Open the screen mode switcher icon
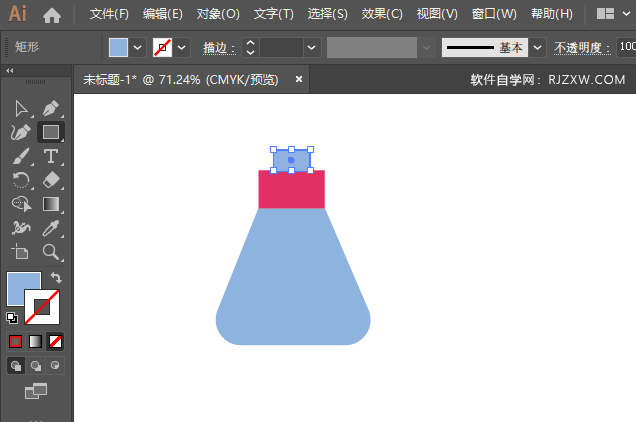This screenshot has height=422, width=636. 36,391
